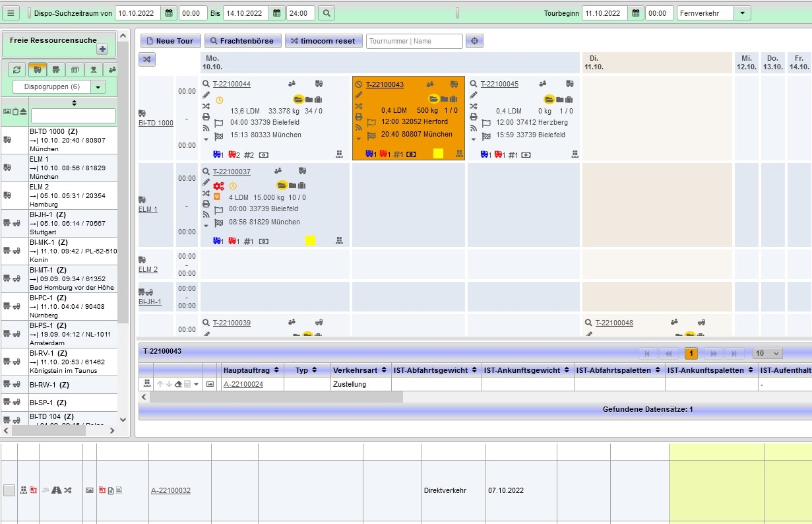Expand the down-arrow menu in tour T-22100044
The image size is (812, 524).
point(206,139)
